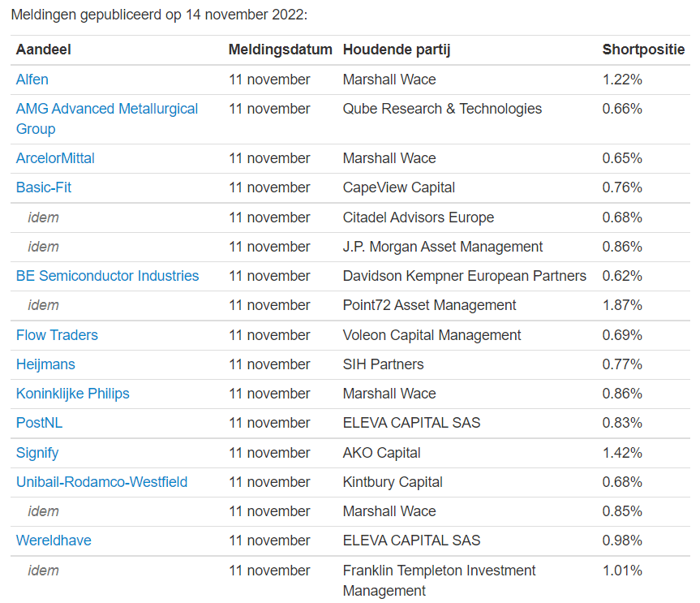Viewport: 700px width, 603px height.
Task: Select the 1.87% short position value
Action: [x=622, y=305]
